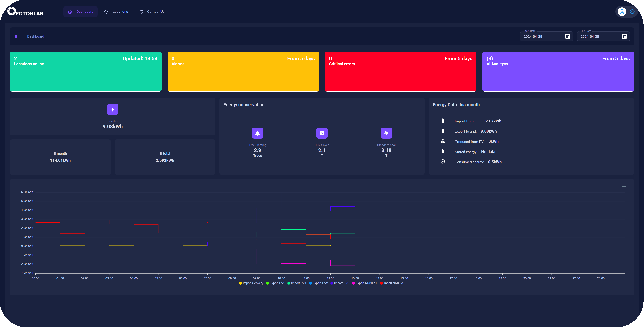Click the 13:00 chart axis label
The height and width of the screenshot is (328, 644).
(x=355, y=278)
